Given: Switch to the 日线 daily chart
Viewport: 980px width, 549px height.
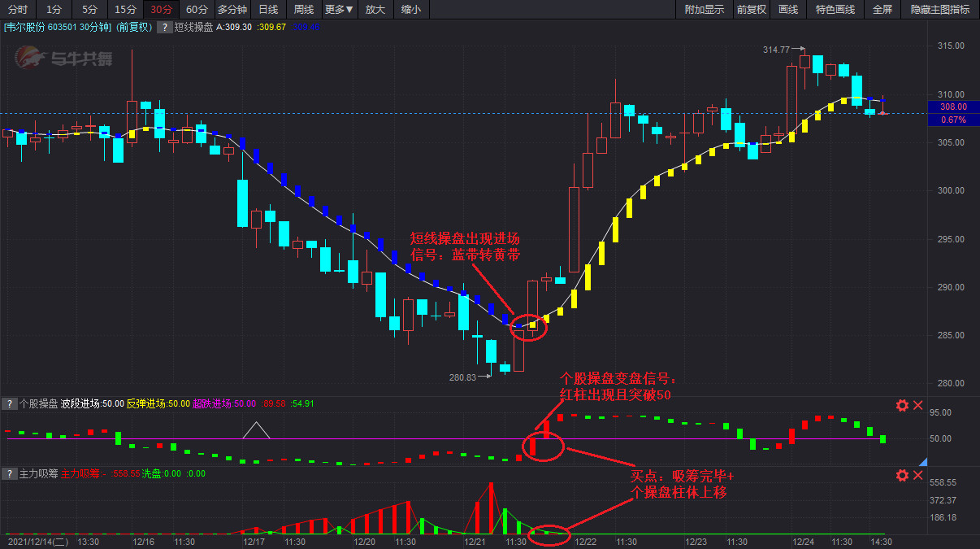Looking at the screenshot, I should tap(268, 10).
